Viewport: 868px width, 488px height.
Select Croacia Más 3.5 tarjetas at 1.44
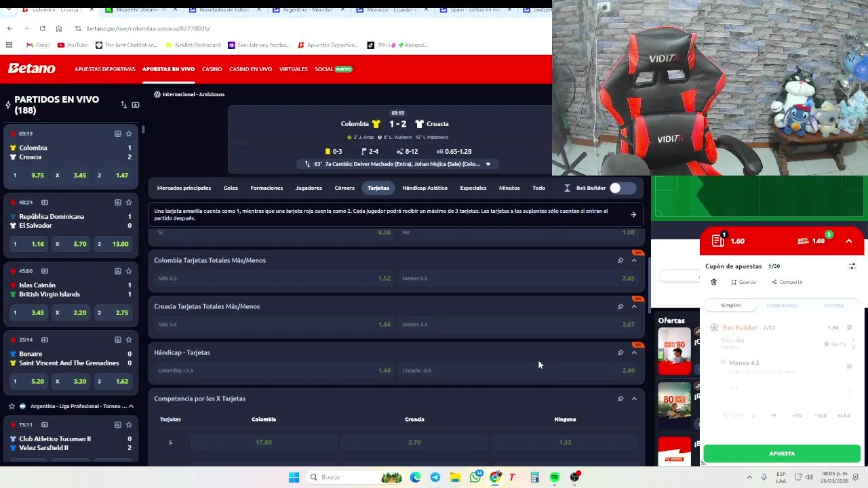click(x=274, y=325)
